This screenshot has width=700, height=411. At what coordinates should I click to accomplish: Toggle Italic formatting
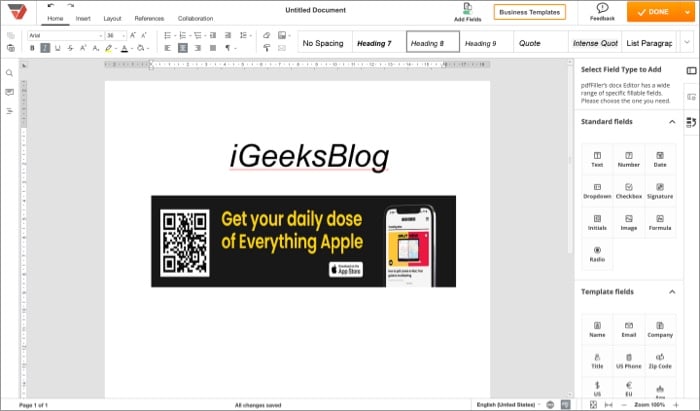click(x=45, y=48)
